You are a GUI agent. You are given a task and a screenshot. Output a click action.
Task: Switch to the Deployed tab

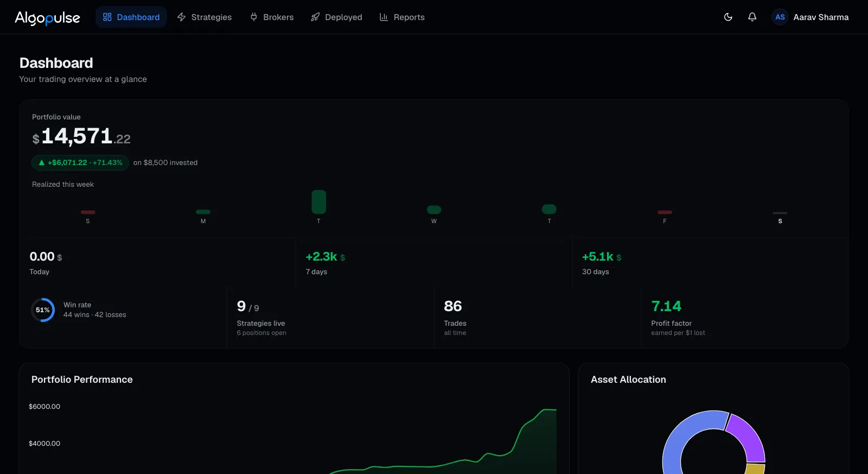336,17
